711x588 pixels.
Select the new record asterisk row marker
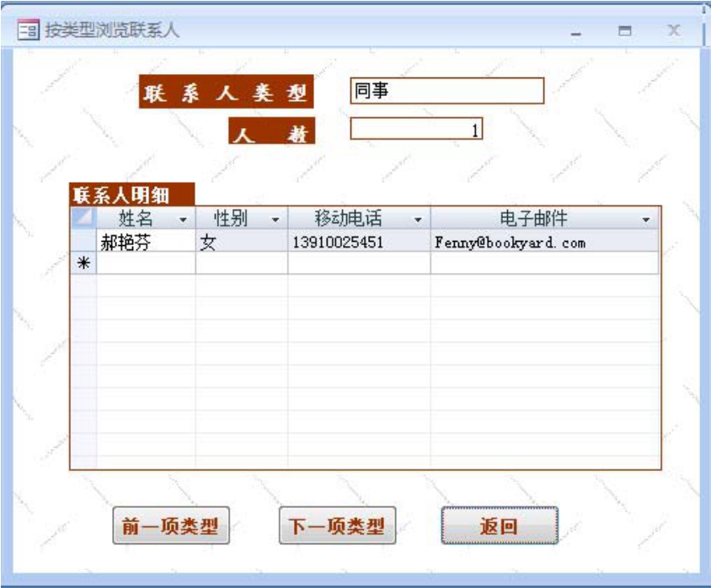(83, 264)
